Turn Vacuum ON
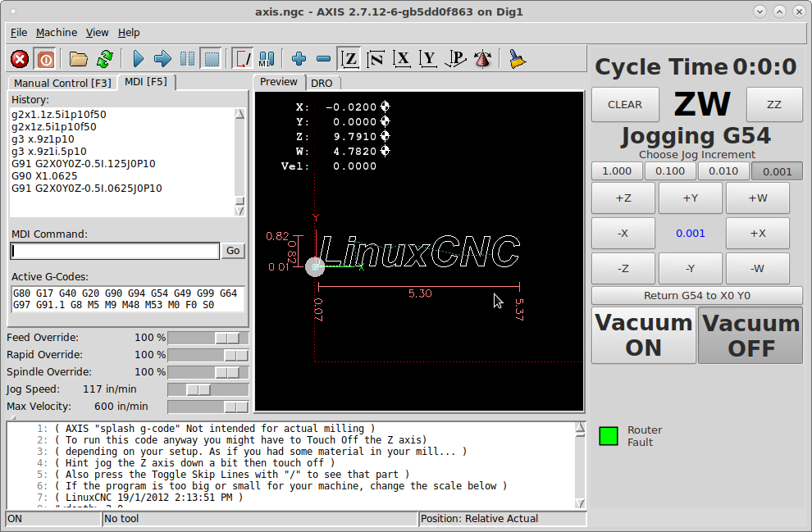 point(644,335)
